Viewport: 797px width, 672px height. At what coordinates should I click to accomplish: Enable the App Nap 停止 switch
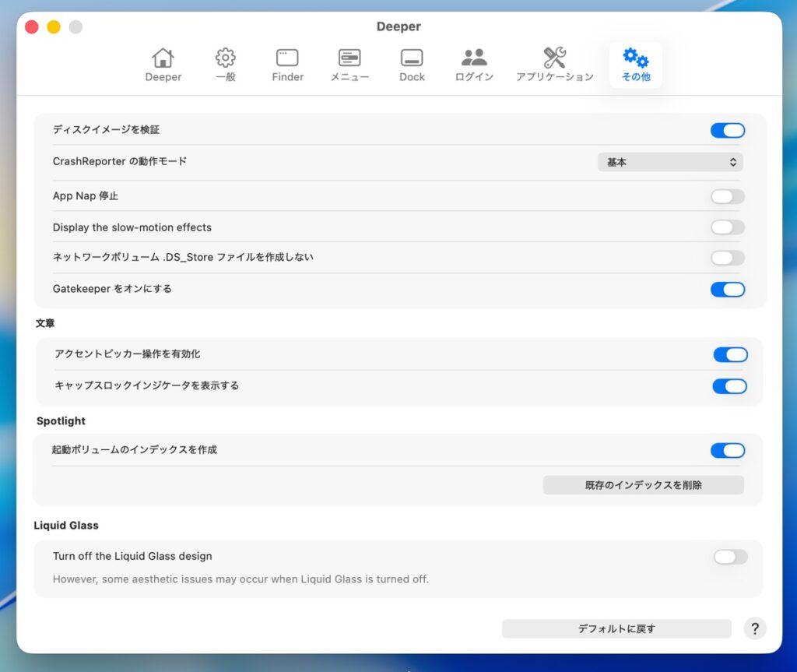pos(727,196)
